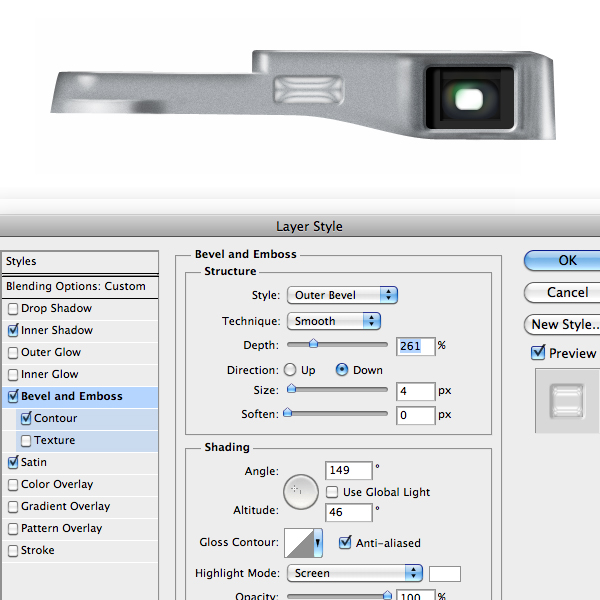
Task: Uncheck the Contour checkbox
Action: click(26, 419)
